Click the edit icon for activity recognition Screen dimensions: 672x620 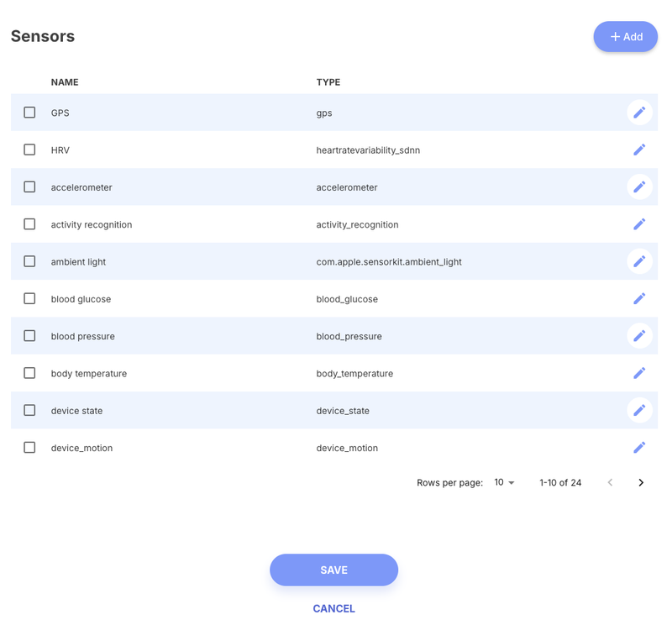[640, 223]
